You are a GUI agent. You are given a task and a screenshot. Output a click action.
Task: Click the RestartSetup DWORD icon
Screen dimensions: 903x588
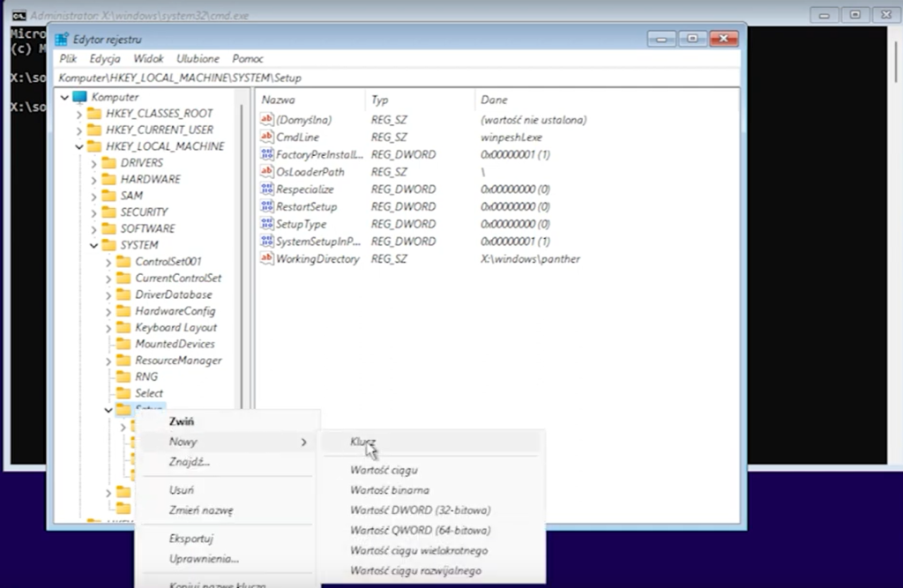(266, 205)
